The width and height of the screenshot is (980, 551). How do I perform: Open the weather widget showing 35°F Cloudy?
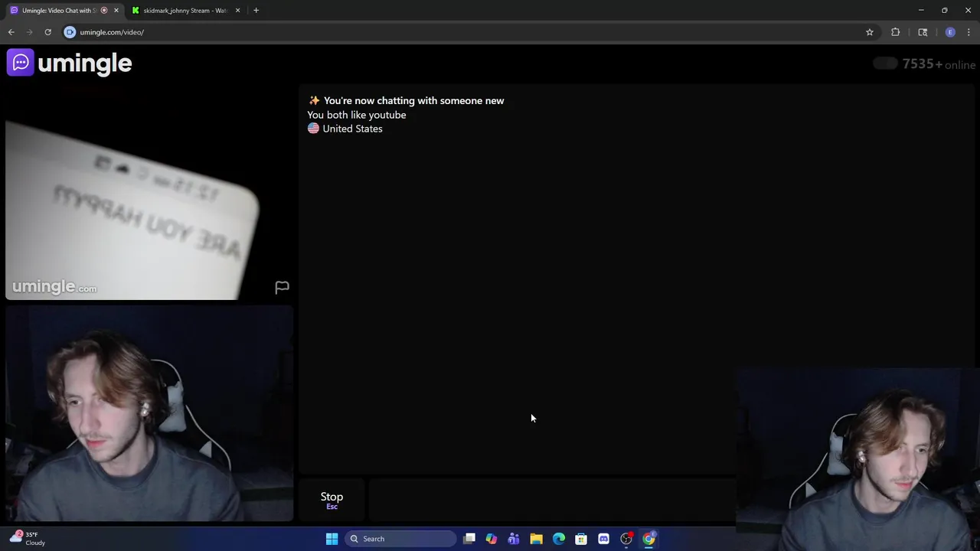coord(28,539)
